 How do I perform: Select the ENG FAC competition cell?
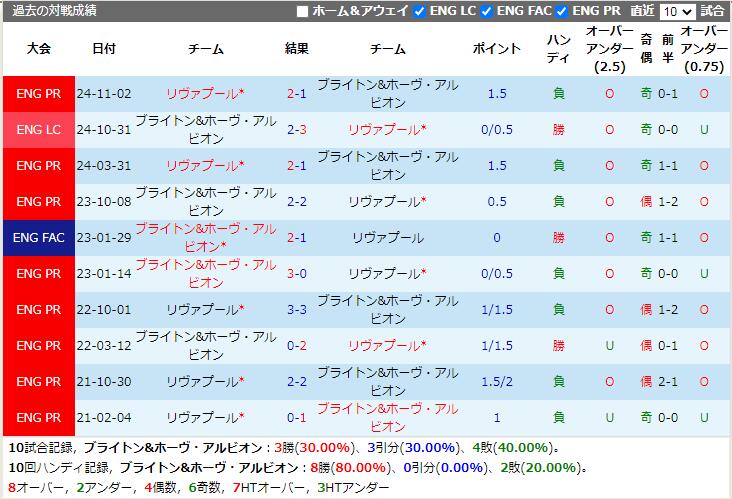point(39,238)
